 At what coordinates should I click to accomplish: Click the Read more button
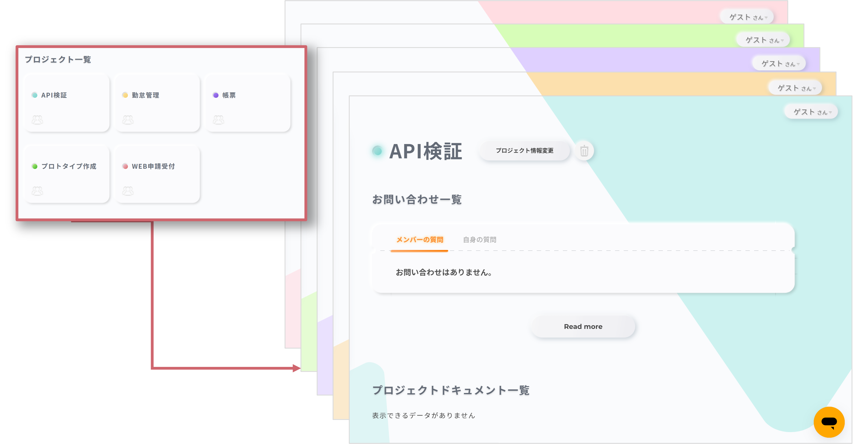583,327
